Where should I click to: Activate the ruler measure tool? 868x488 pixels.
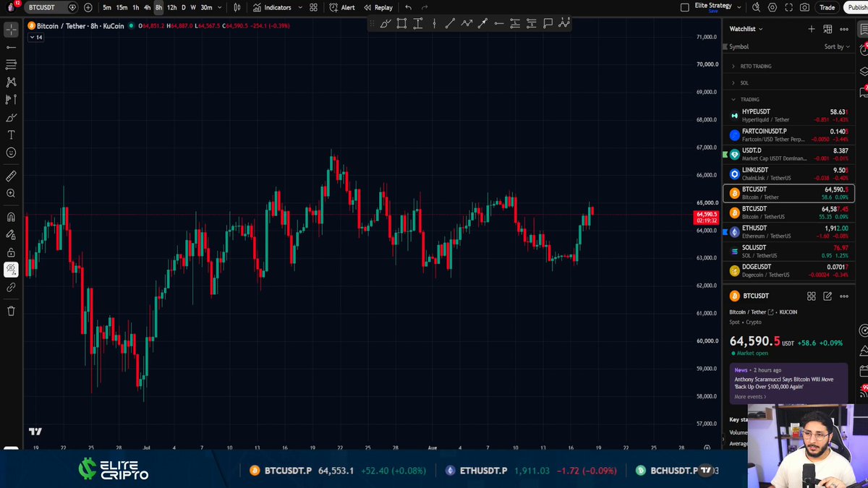click(11, 176)
